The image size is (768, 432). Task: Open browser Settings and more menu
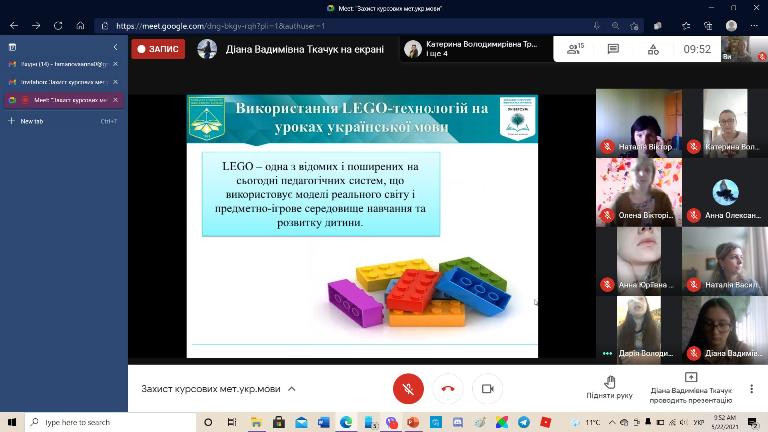[754, 26]
